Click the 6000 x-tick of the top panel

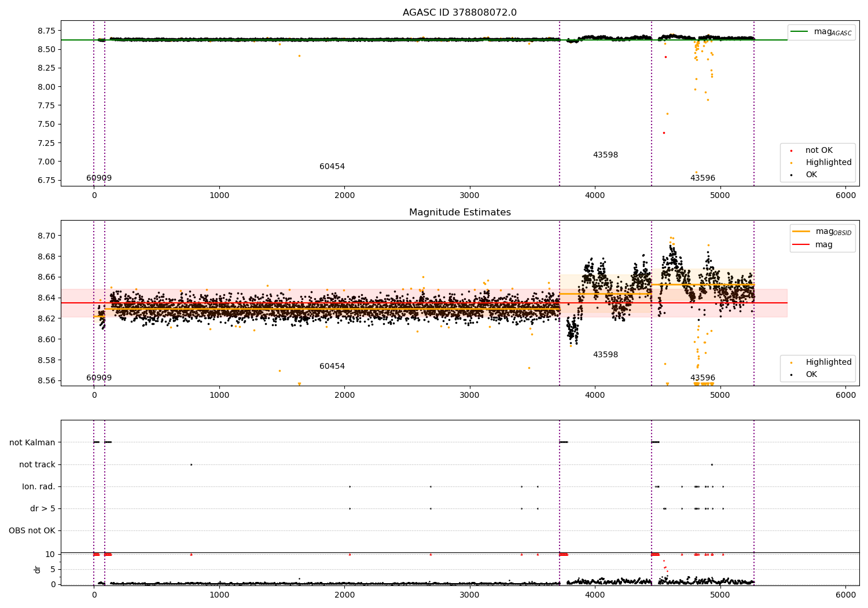tap(845, 196)
